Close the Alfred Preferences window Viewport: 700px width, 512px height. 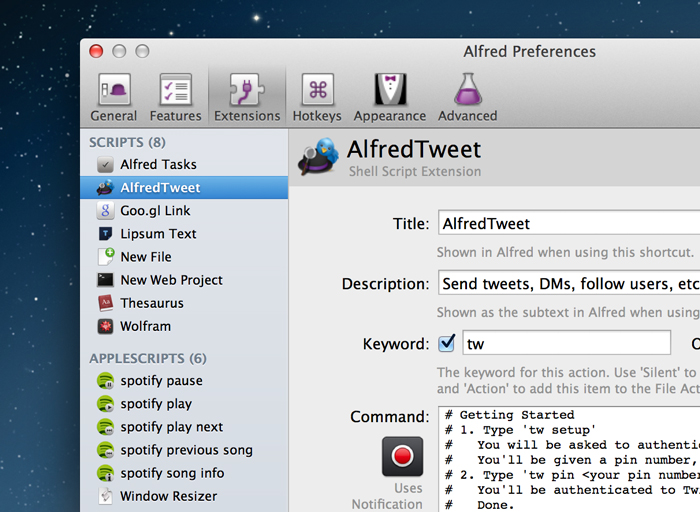click(96, 51)
